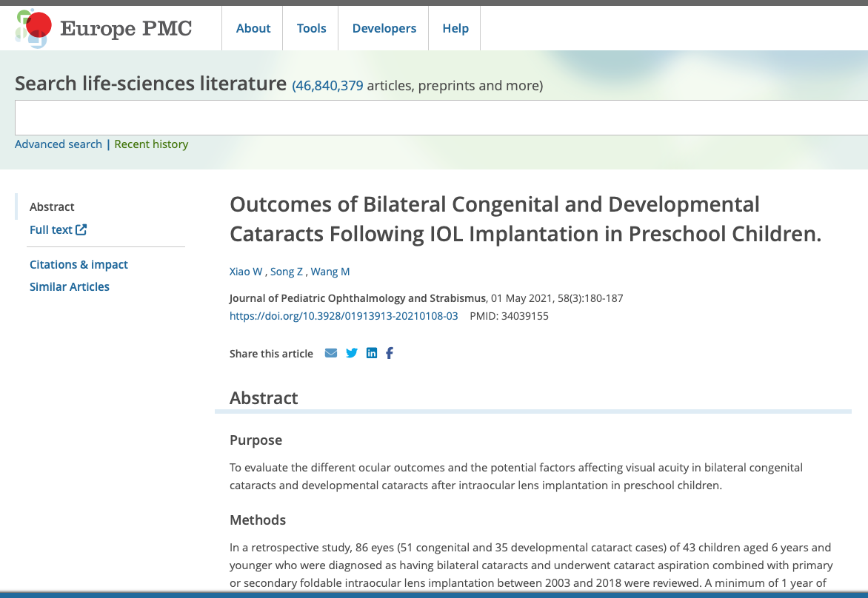Open Recent history link
Screen dimensions: 868x598
(151, 144)
